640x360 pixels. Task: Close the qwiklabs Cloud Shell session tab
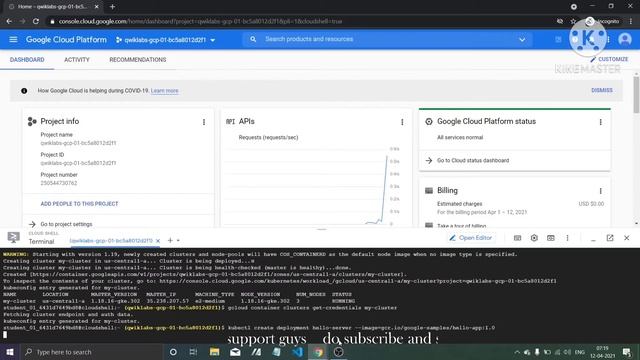coord(158,241)
